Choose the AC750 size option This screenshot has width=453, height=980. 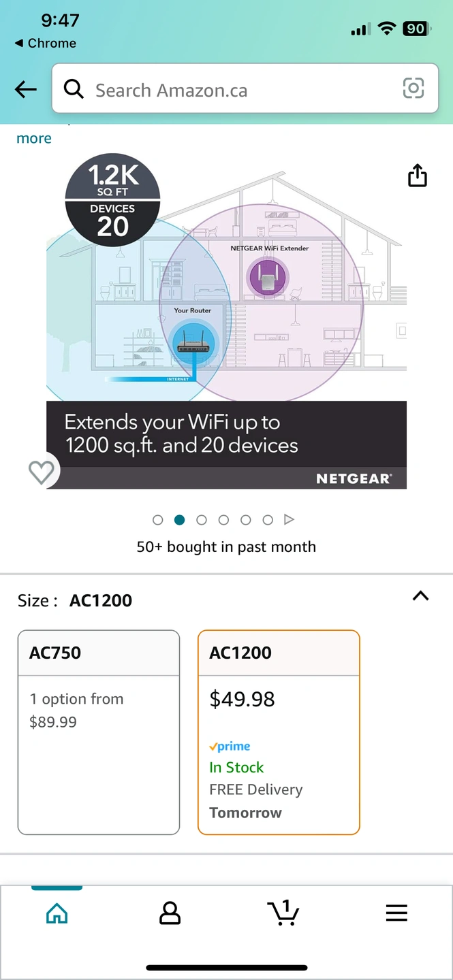99,732
